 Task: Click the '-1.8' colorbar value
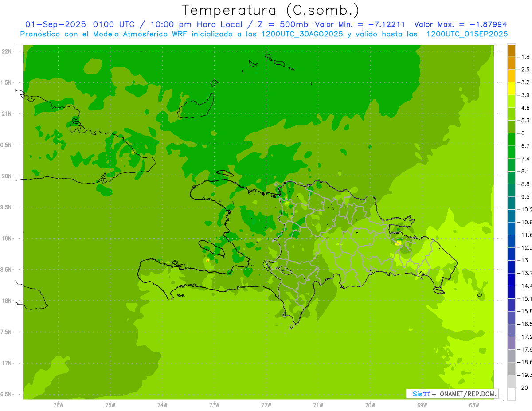click(524, 57)
